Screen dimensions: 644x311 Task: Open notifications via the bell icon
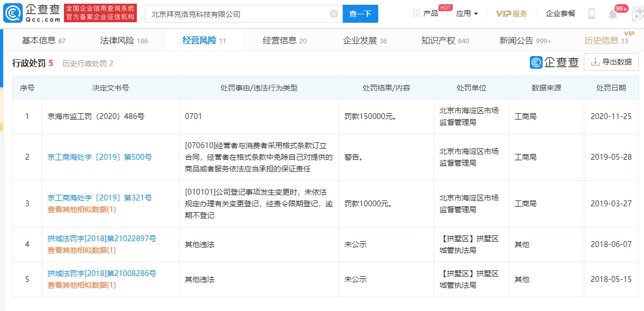(613, 14)
